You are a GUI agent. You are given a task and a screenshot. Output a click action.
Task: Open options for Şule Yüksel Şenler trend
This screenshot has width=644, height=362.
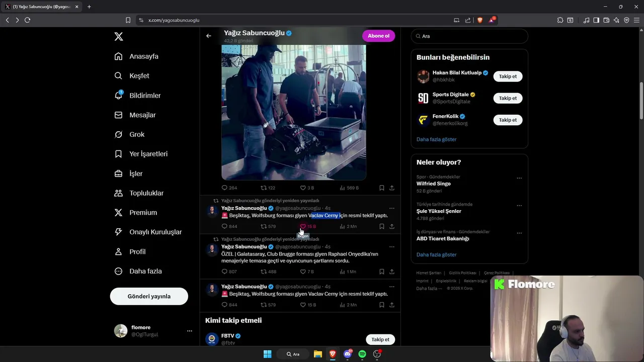pos(519,206)
